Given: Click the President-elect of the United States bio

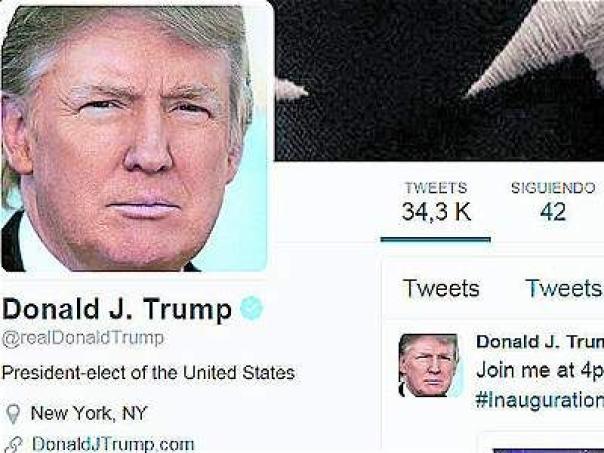Looking at the screenshot, I should pyautogui.click(x=148, y=372).
